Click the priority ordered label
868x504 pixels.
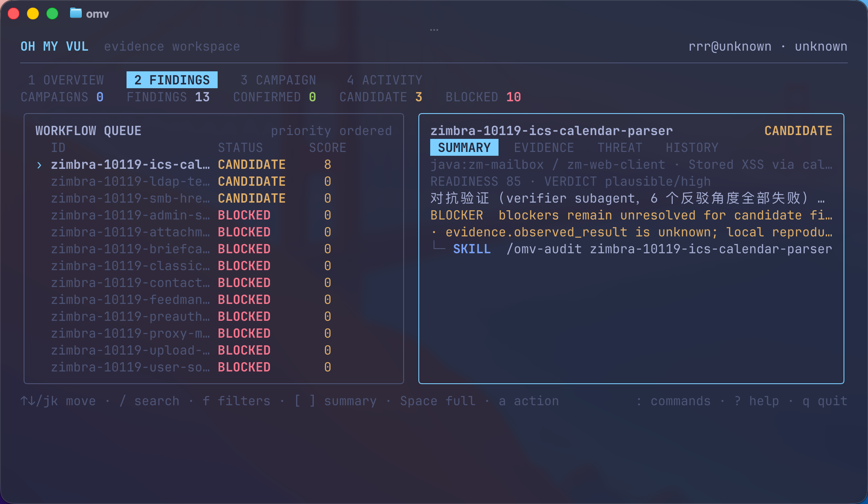click(x=332, y=131)
